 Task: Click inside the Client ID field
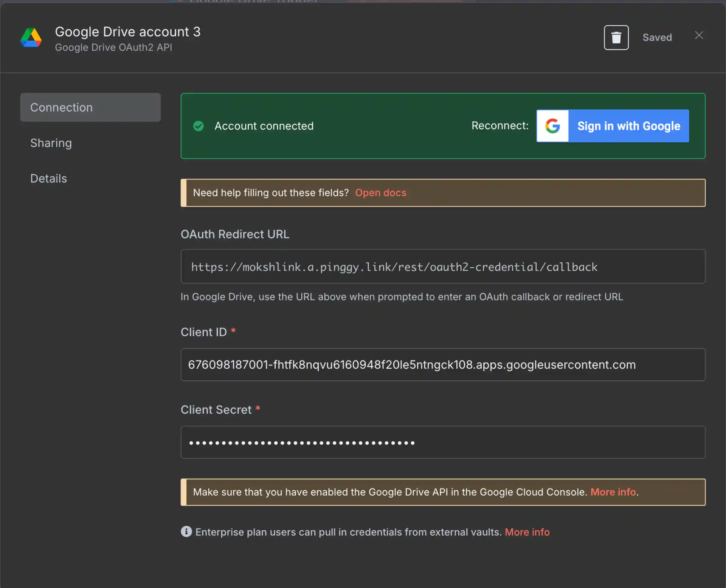tap(442, 365)
